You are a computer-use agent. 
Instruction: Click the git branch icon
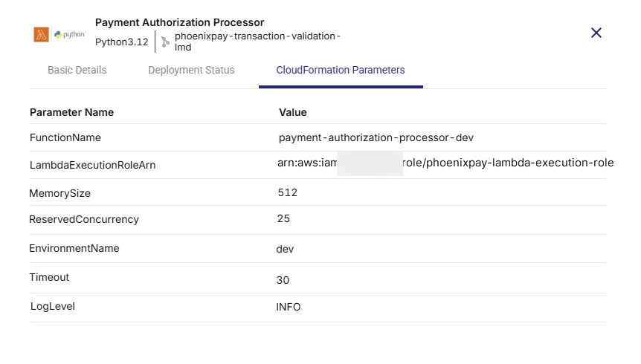coord(165,42)
